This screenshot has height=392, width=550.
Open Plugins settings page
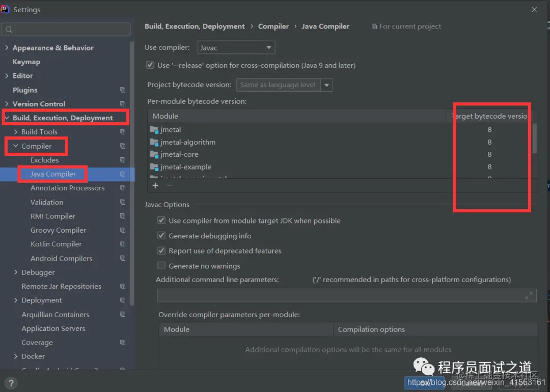pyautogui.click(x=25, y=90)
